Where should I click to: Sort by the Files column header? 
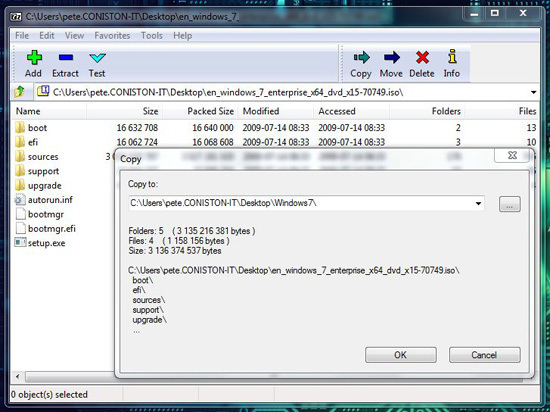503,111
